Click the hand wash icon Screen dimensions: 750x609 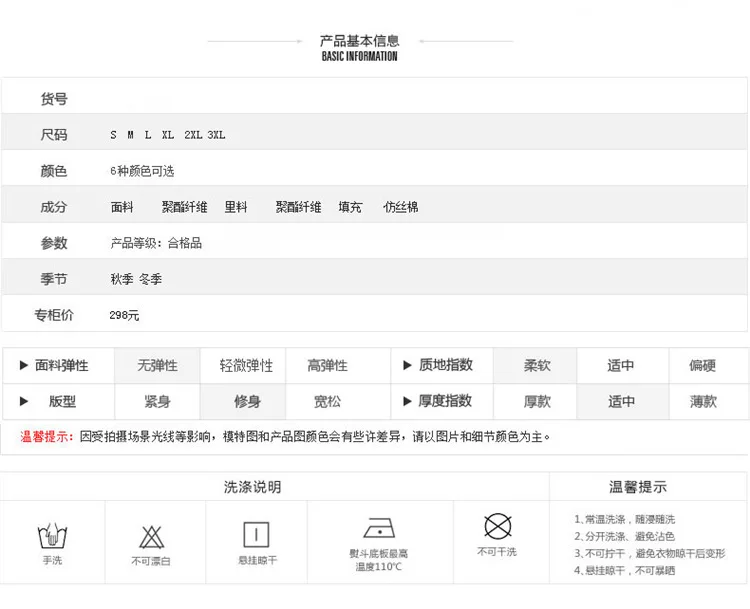(x=52, y=536)
